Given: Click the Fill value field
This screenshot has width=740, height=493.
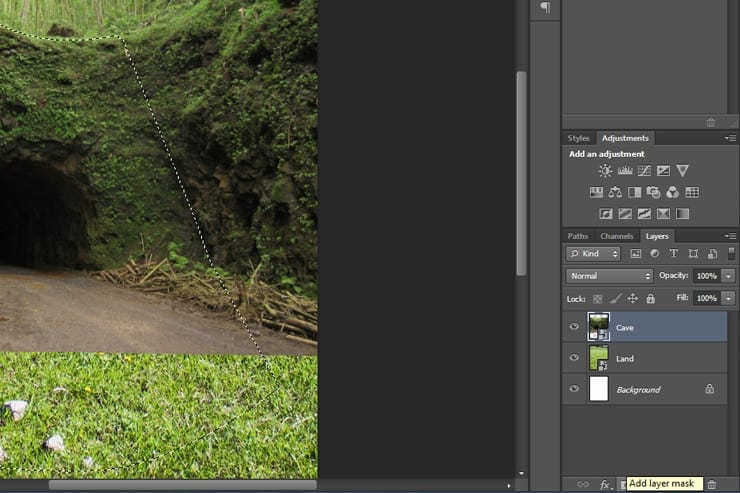Looking at the screenshot, I should pyautogui.click(x=706, y=298).
